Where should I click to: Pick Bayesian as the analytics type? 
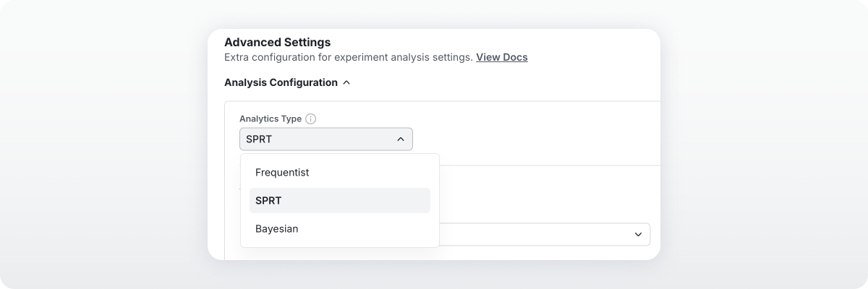(x=340, y=229)
